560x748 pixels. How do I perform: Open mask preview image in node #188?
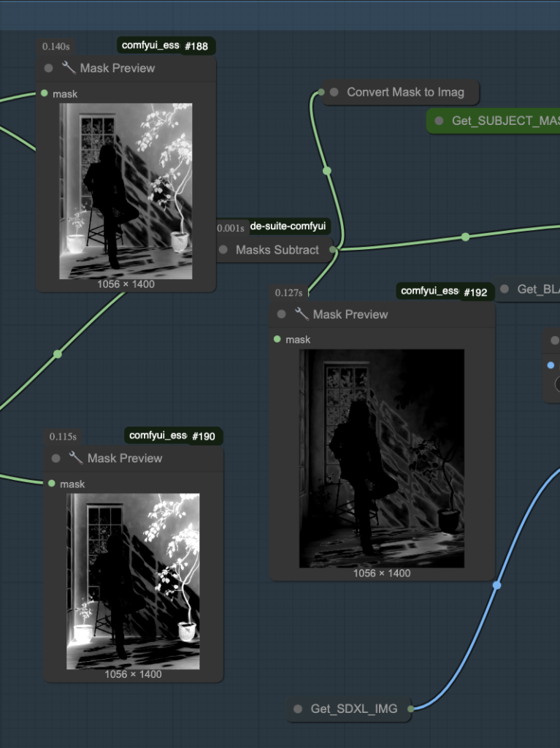pyautogui.click(x=126, y=191)
